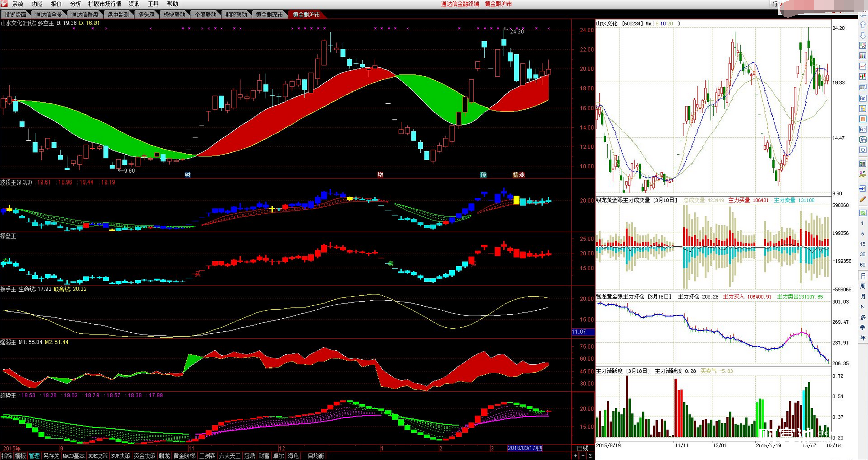Click the orange document icon in sidebar
The image size is (868, 460).
(863, 119)
